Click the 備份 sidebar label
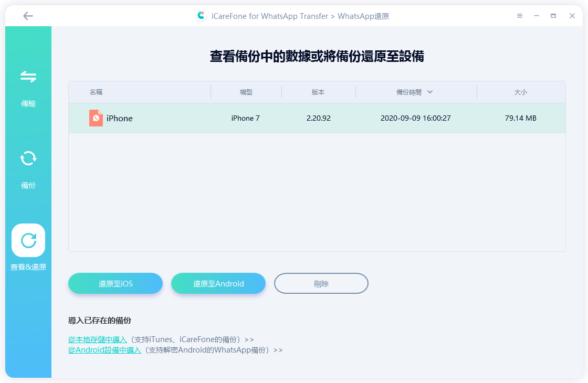This screenshot has width=588, height=383. pyautogui.click(x=28, y=185)
